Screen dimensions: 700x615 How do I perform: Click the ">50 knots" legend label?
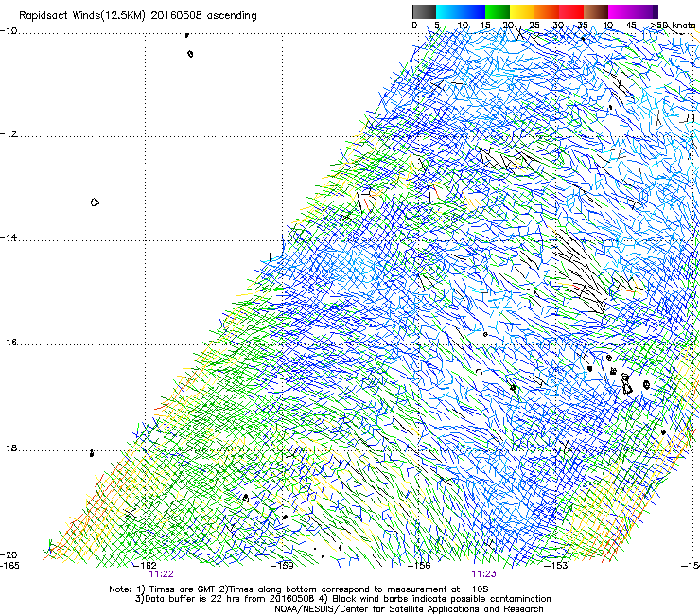(673, 26)
